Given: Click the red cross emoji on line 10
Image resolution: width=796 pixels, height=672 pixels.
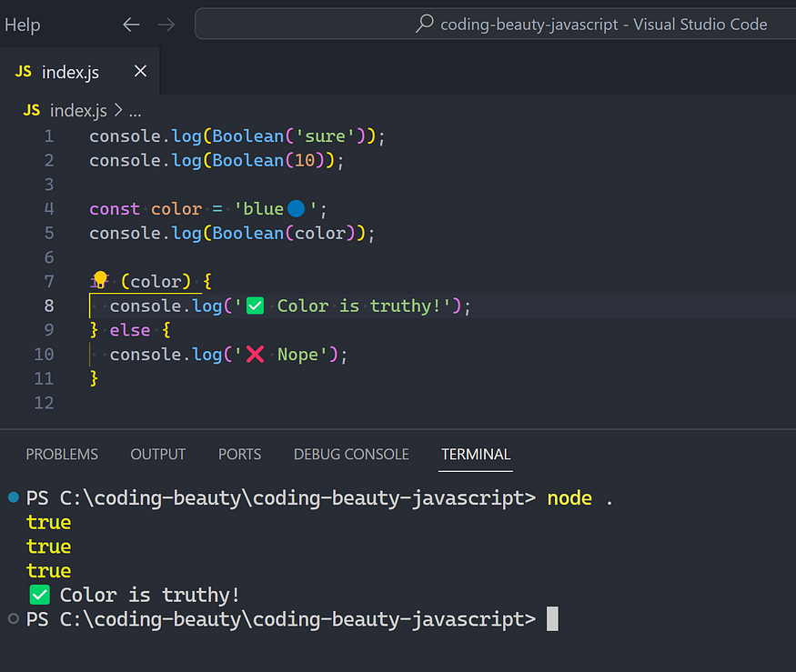Looking at the screenshot, I should pyautogui.click(x=255, y=355).
